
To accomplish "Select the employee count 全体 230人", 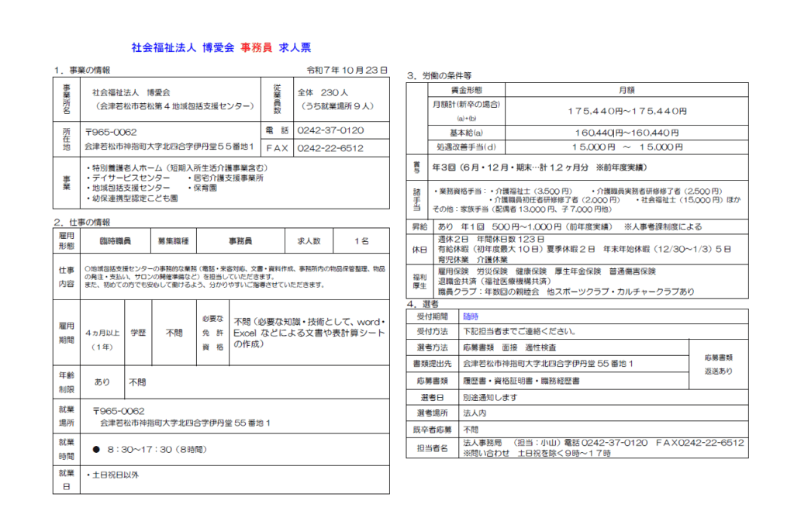I will (319, 92).
